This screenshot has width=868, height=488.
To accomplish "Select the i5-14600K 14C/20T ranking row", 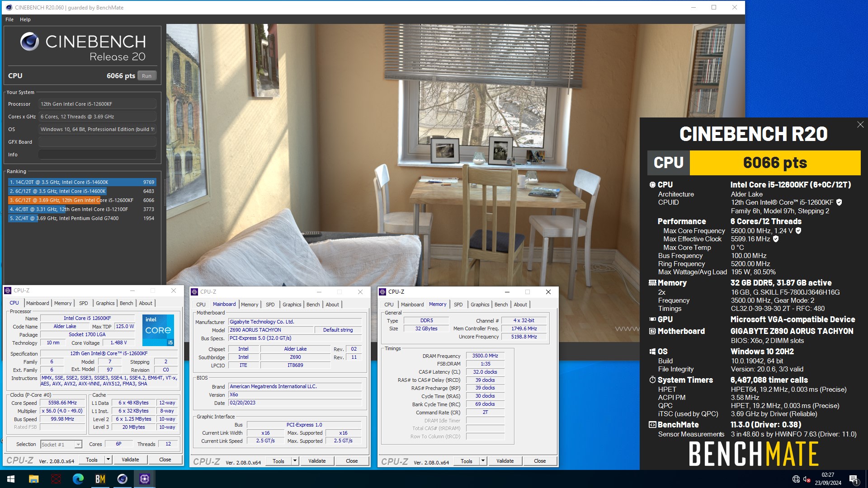I will tap(82, 182).
